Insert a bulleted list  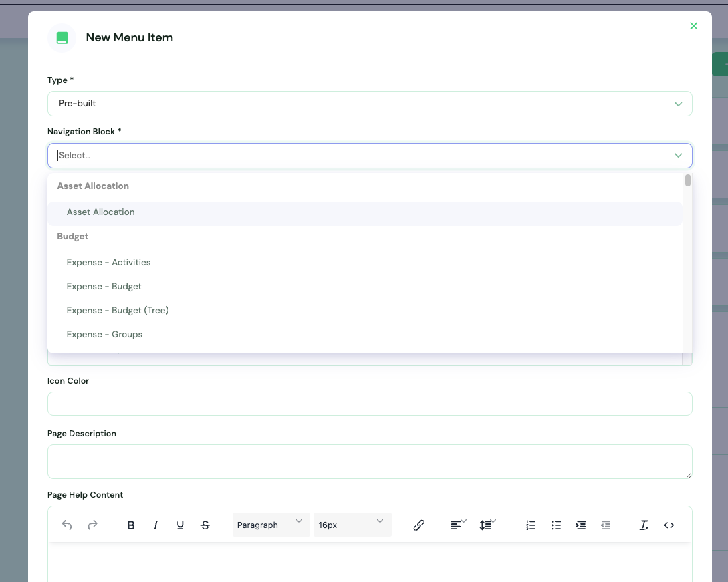(x=556, y=525)
